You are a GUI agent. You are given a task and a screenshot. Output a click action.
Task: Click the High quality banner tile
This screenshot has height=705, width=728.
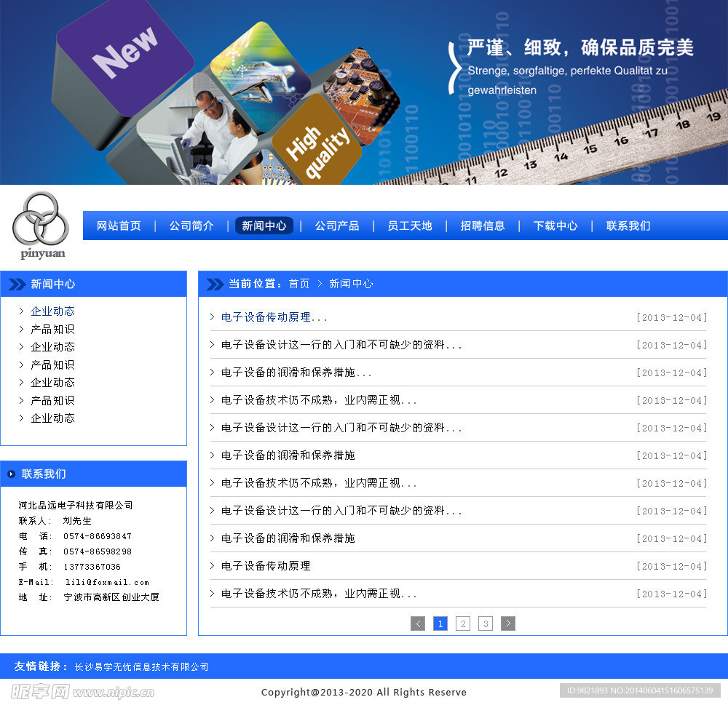[x=317, y=140]
